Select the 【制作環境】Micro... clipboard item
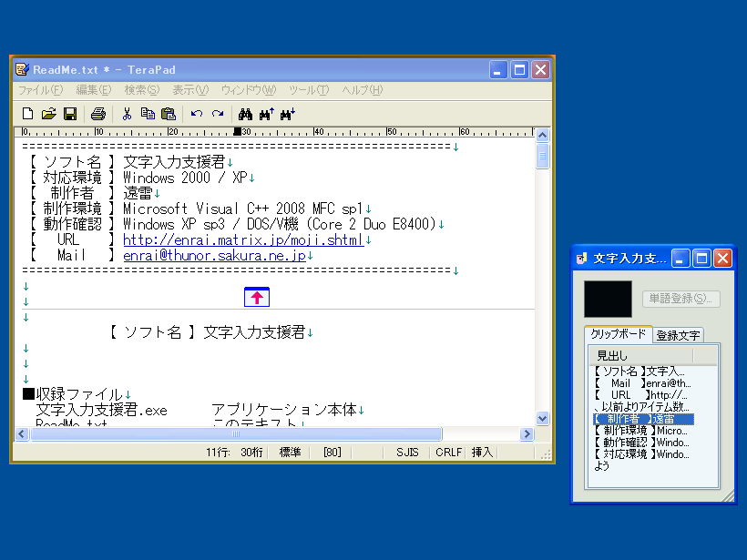Viewport: 747px width, 560px height. [x=640, y=431]
